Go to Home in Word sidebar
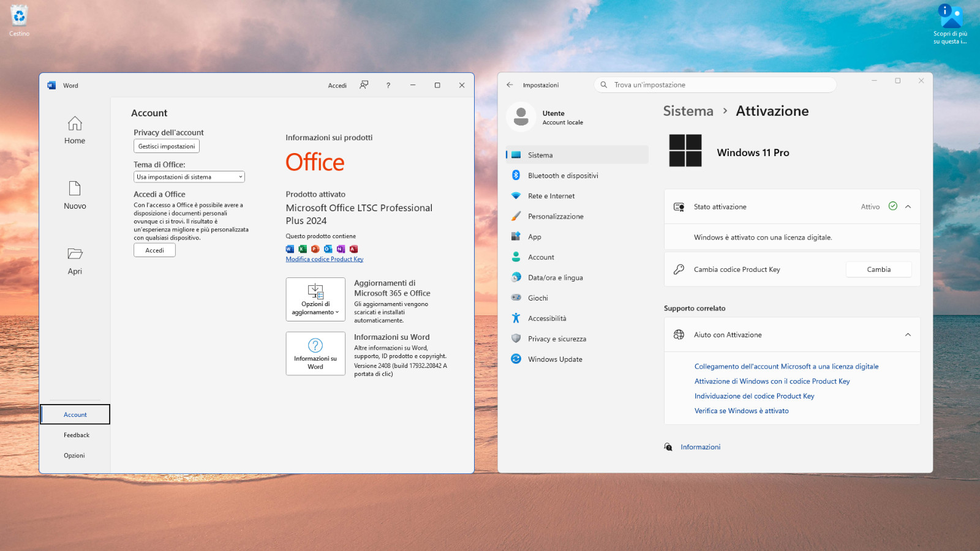 75,130
